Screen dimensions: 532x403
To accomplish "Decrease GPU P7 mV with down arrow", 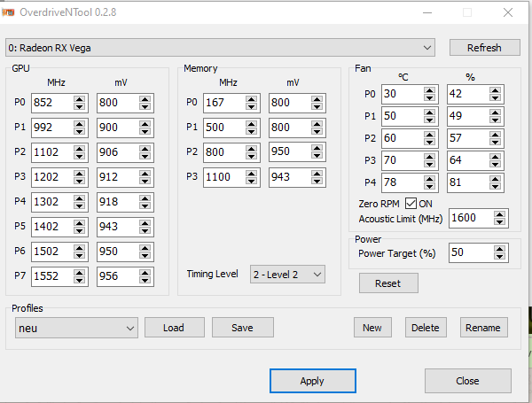I will click(145, 280).
